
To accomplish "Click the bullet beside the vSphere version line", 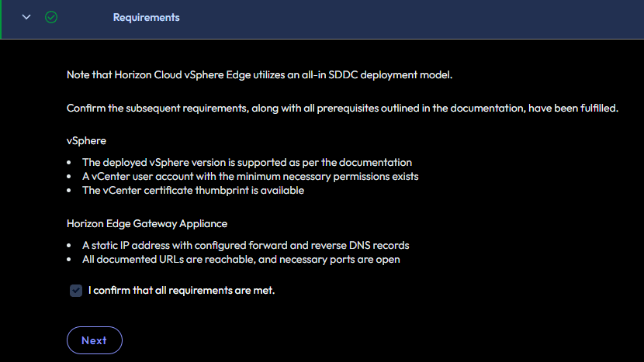I will point(70,163).
